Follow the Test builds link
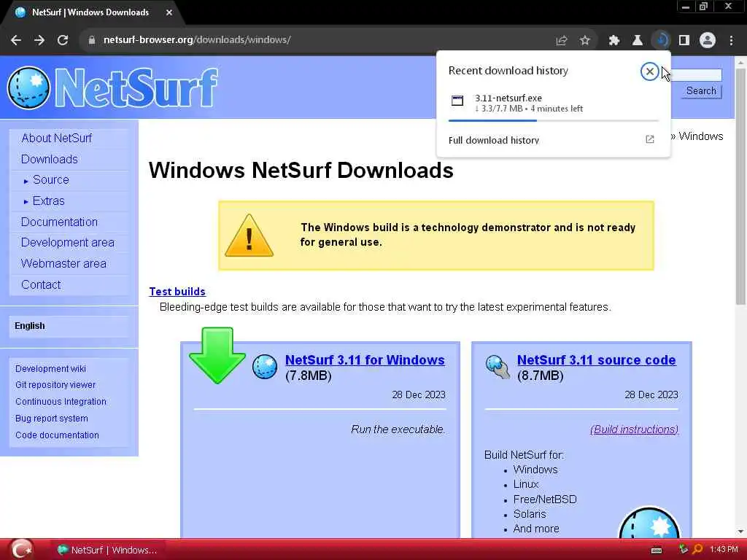This screenshot has width=747, height=560. tap(177, 292)
